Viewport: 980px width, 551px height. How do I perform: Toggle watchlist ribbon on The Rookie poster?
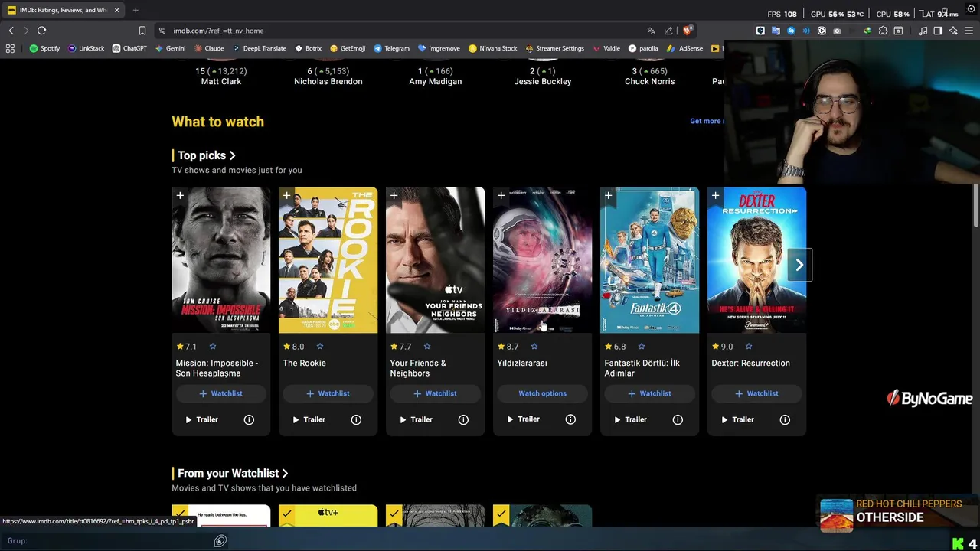click(x=287, y=196)
